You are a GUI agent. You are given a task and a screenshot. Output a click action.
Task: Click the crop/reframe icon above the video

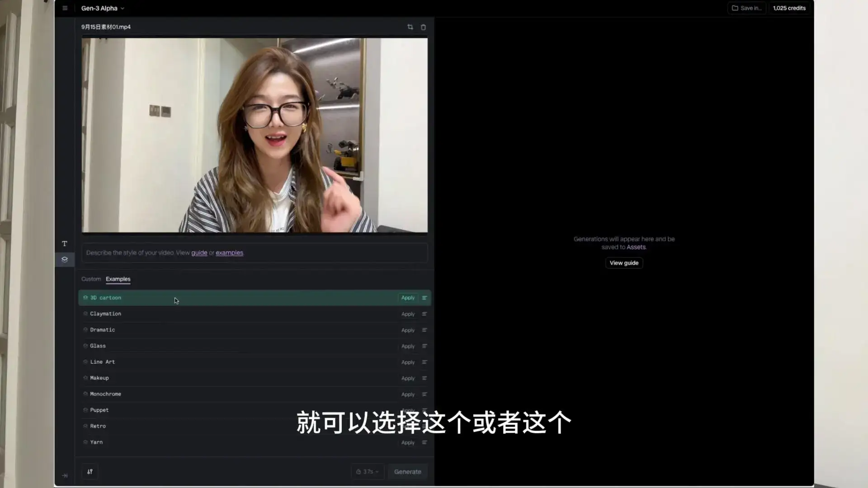point(410,27)
